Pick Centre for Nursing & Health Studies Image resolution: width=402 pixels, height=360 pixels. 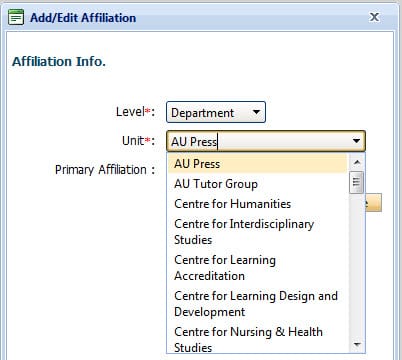tap(257, 338)
